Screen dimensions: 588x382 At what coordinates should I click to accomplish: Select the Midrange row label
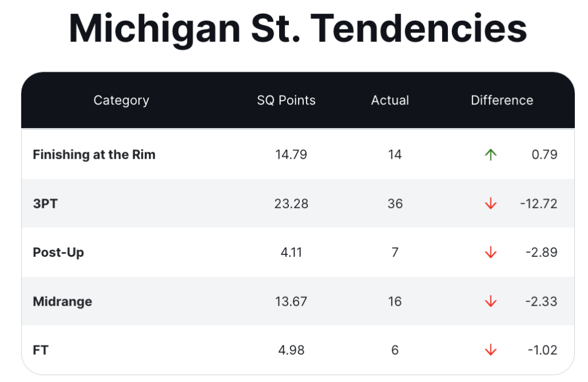click(63, 302)
